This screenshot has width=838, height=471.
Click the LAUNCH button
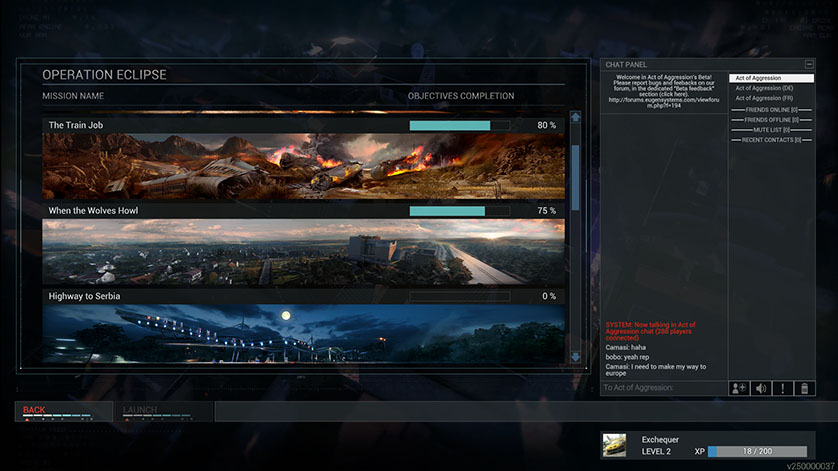coord(164,411)
